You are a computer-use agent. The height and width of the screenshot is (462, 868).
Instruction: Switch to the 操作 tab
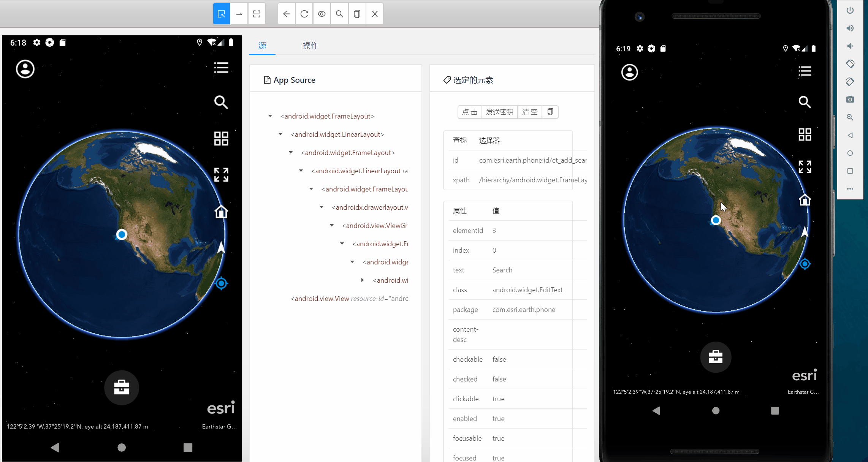[x=310, y=46]
